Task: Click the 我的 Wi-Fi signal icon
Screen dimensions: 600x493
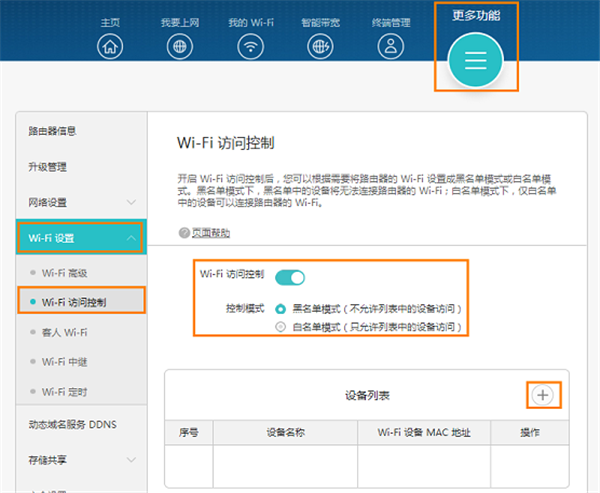Action: click(248, 46)
